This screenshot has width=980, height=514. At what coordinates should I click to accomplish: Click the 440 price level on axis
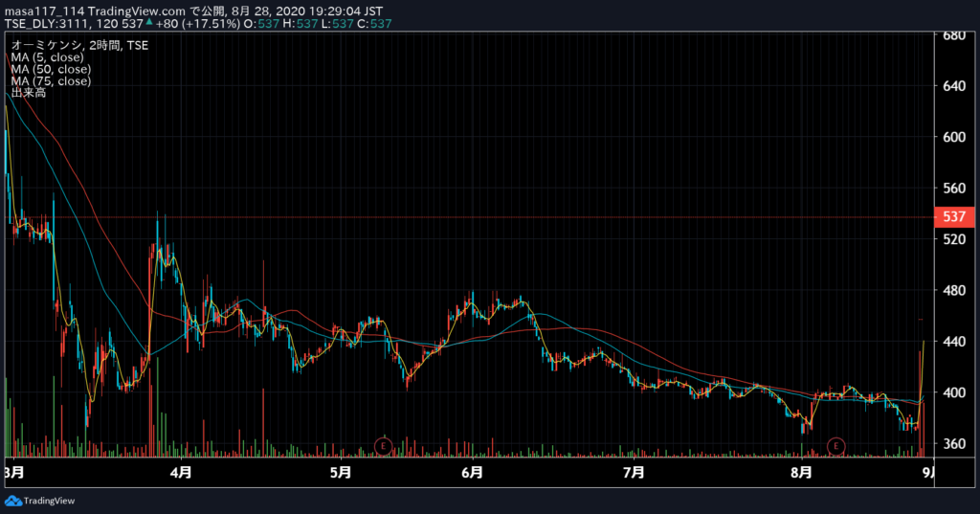(x=954, y=342)
